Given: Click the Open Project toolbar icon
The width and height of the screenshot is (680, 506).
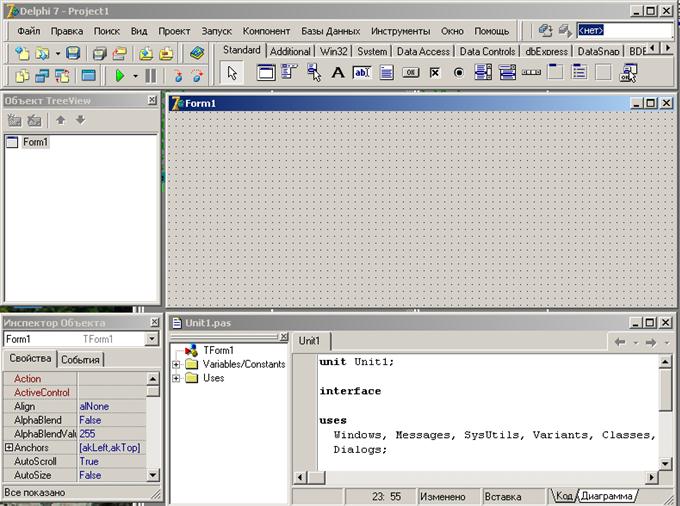Looking at the screenshot, I should pyautogui.click(x=119, y=53).
